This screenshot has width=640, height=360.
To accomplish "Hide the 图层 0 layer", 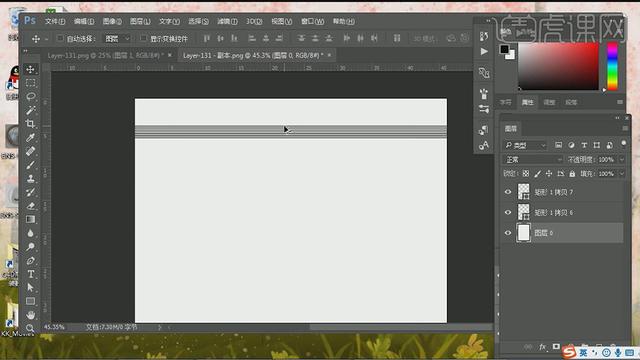I will point(508,233).
